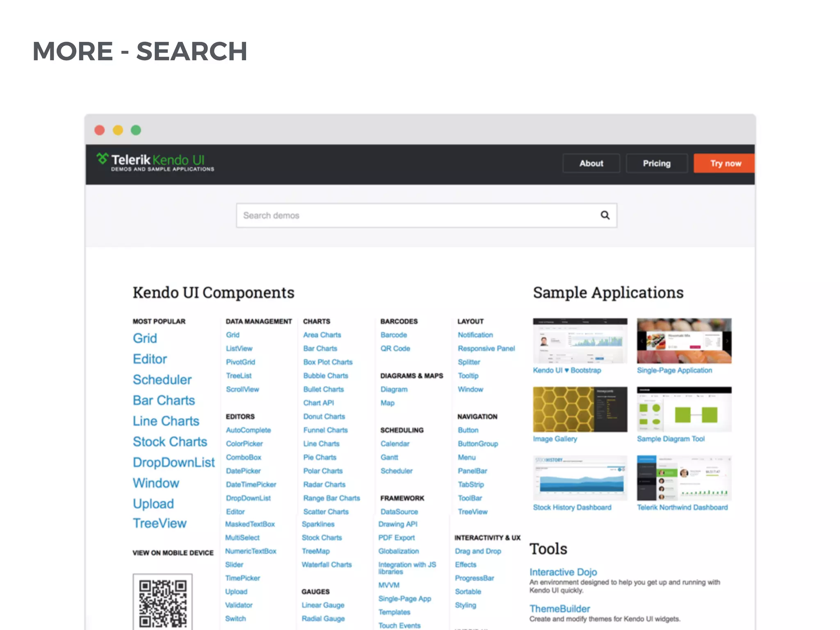Focus the Search demos input field

pyautogui.click(x=427, y=215)
